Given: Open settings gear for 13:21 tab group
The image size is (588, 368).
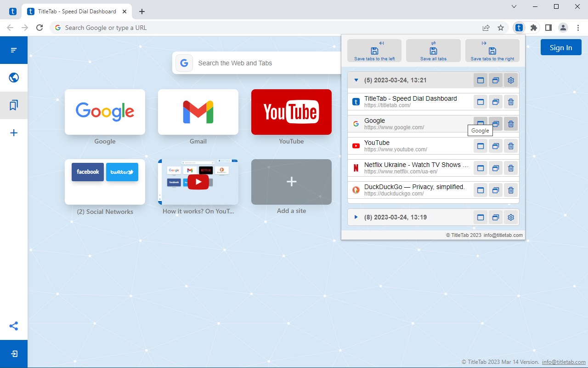Looking at the screenshot, I should (511, 80).
